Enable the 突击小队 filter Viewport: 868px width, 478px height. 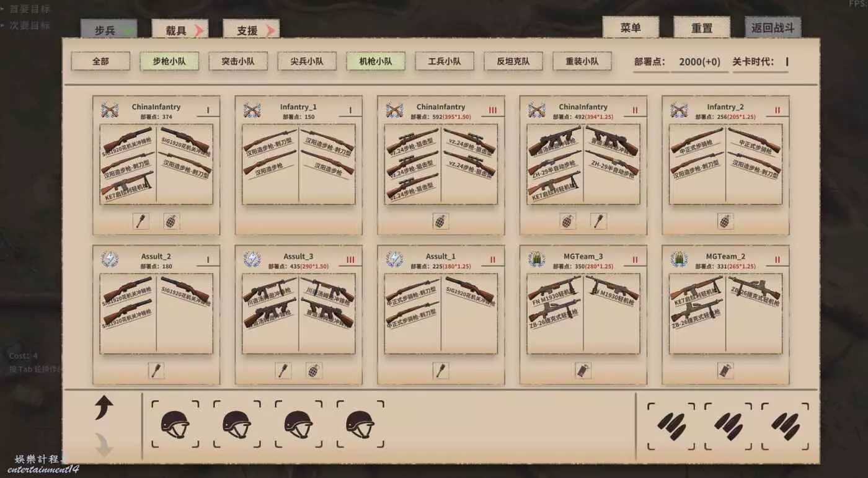tap(237, 61)
